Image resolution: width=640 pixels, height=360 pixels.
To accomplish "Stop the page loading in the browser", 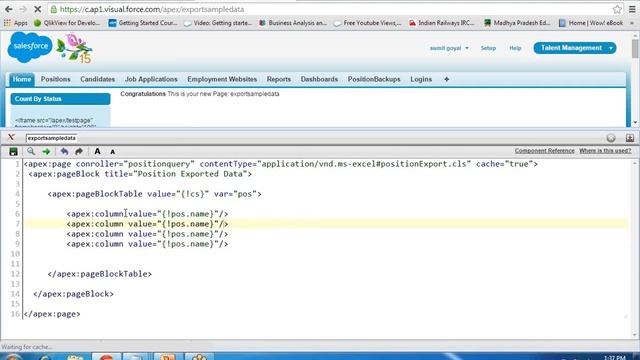I will [x=38, y=9].
